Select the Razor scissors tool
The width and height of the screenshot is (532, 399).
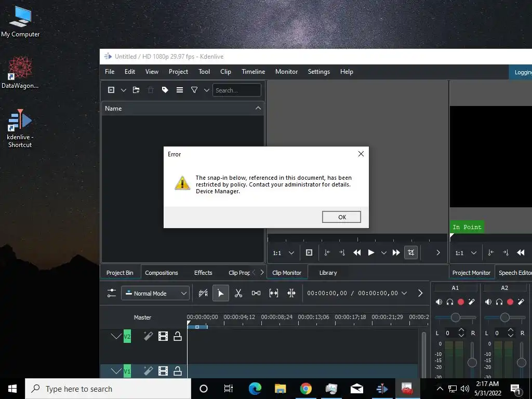coord(238,293)
